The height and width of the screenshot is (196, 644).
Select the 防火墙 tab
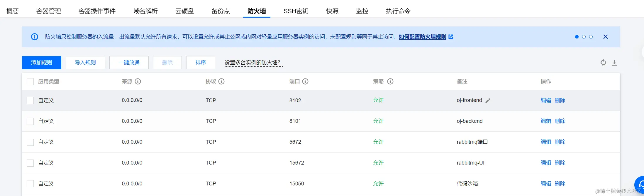(257, 11)
